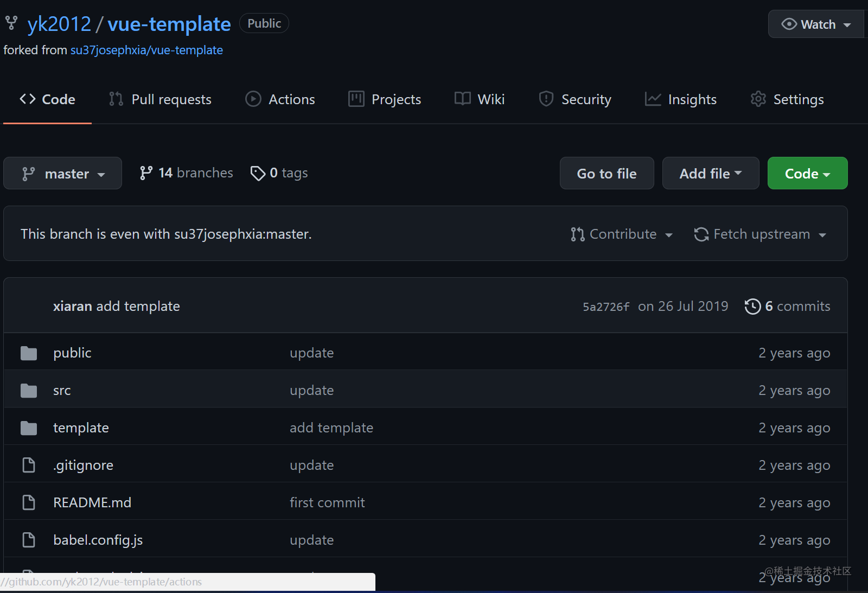
Task: Expand the Fetch upstream dropdown
Action: [760, 234]
